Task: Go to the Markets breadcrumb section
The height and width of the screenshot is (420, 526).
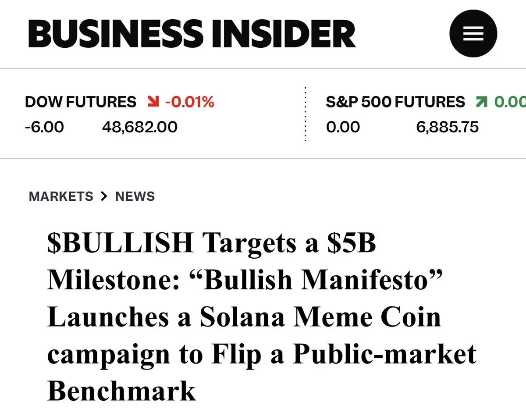Action: (61, 196)
